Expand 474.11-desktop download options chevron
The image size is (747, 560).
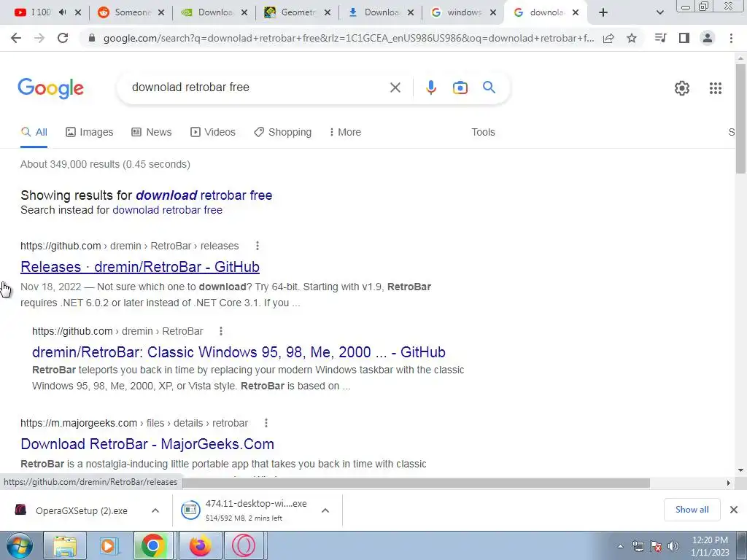[x=325, y=510]
